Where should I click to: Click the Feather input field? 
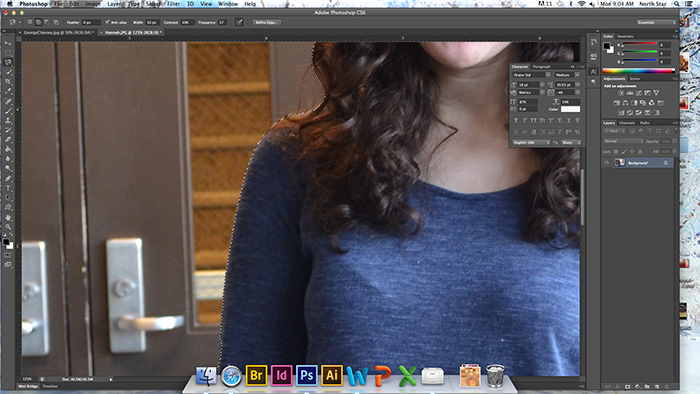91,22
